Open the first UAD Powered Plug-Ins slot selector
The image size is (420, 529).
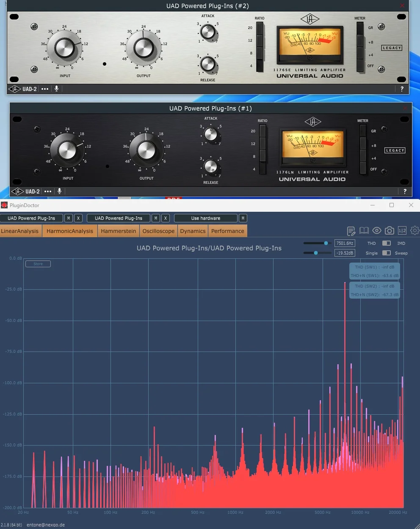[x=31, y=218]
